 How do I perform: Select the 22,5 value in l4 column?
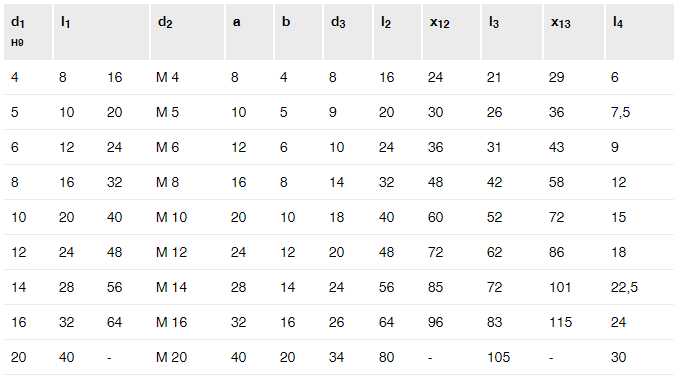(x=624, y=287)
